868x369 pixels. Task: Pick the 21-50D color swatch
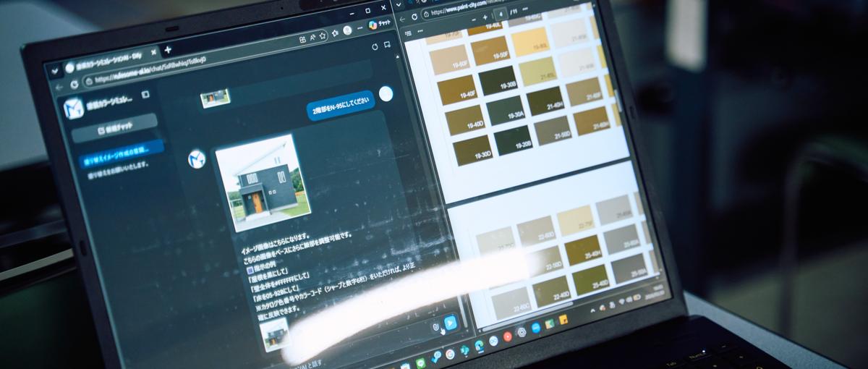tap(553, 129)
